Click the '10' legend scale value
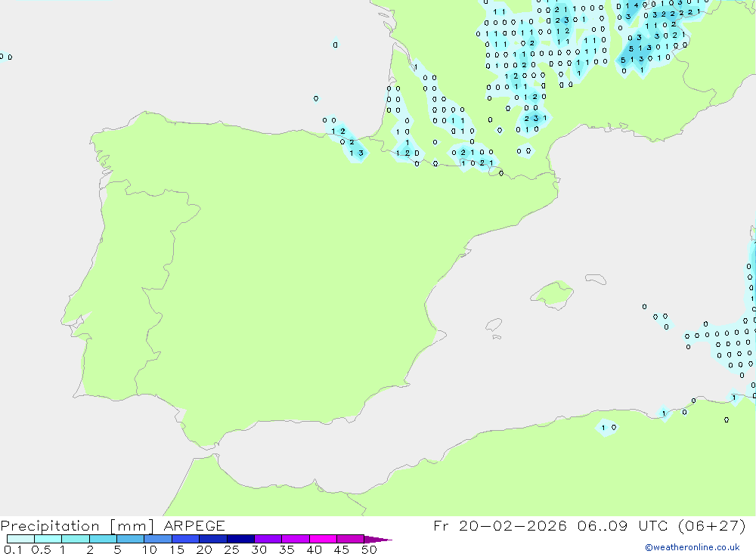 150,549
